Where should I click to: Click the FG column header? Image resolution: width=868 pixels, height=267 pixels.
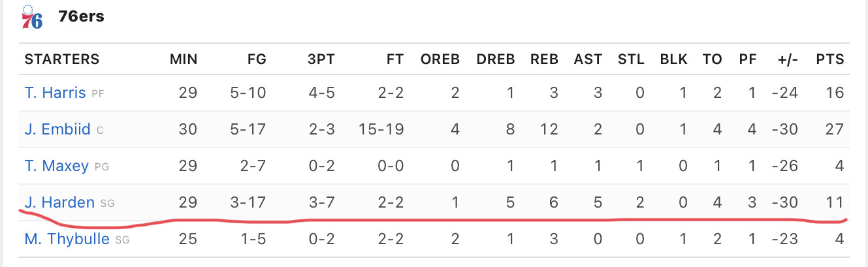click(257, 59)
